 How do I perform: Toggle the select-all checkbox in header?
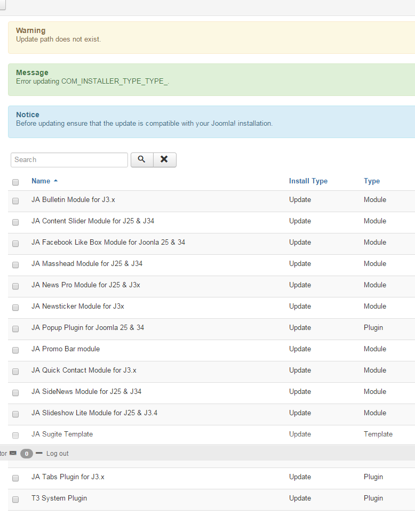pos(15,182)
